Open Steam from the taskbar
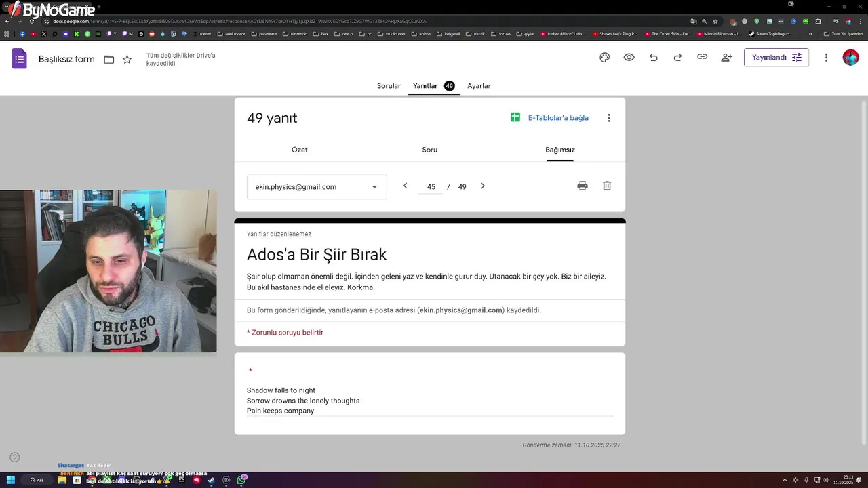Image resolution: width=868 pixels, height=488 pixels. (211, 480)
